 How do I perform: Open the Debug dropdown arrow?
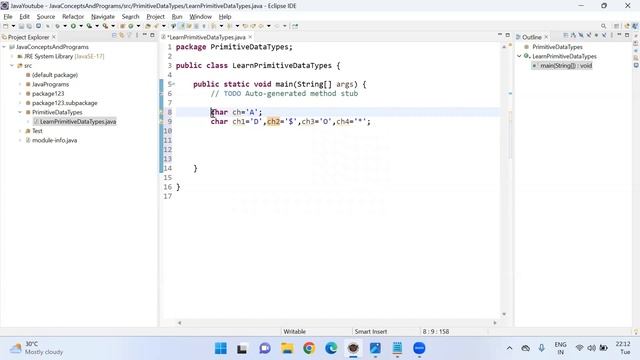click(x=65, y=26)
